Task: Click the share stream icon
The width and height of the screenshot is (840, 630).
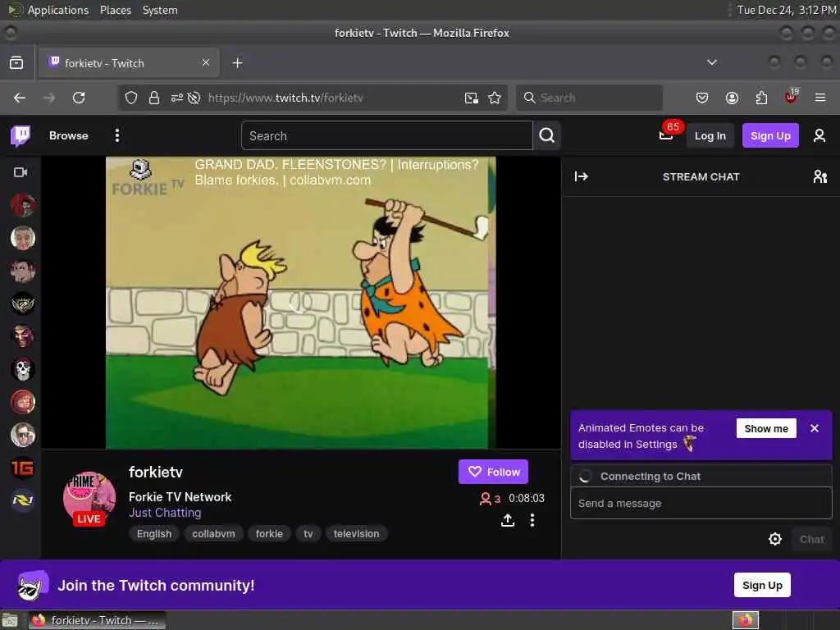Action: 507,520
